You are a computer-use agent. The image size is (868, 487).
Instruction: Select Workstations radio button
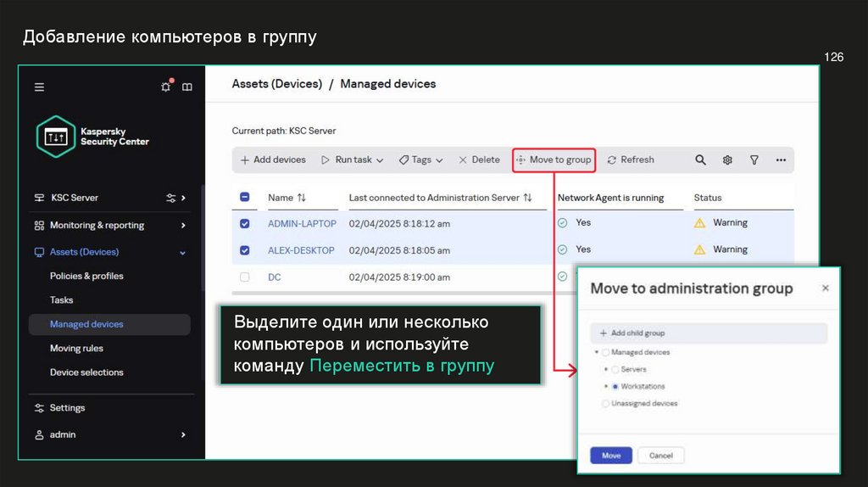[x=615, y=387]
